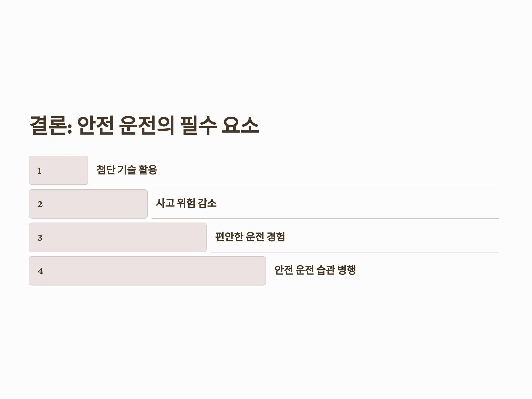Click the number 3 in third bar
This screenshot has width=532, height=399.
pos(40,238)
